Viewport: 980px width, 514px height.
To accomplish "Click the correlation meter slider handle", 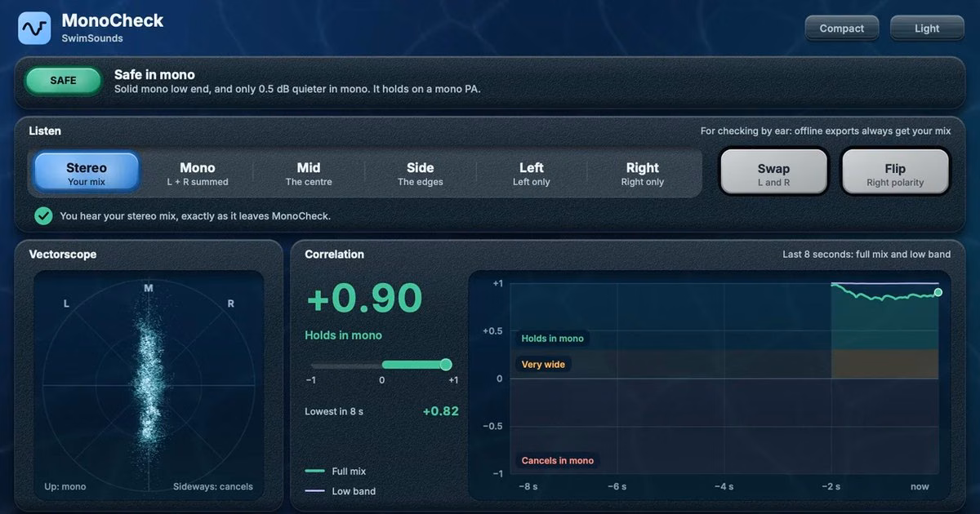I will click(x=446, y=365).
